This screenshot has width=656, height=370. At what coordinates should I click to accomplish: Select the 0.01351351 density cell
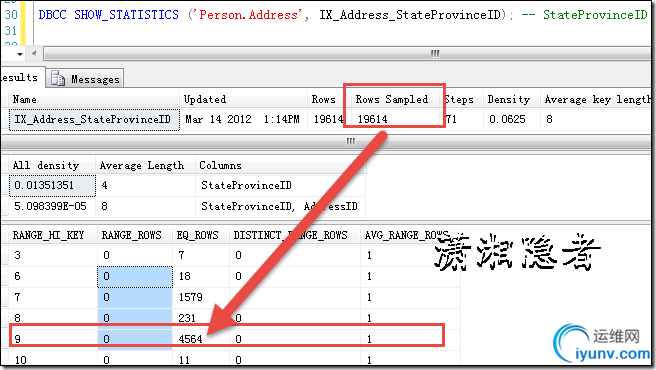[x=52, y=185]
